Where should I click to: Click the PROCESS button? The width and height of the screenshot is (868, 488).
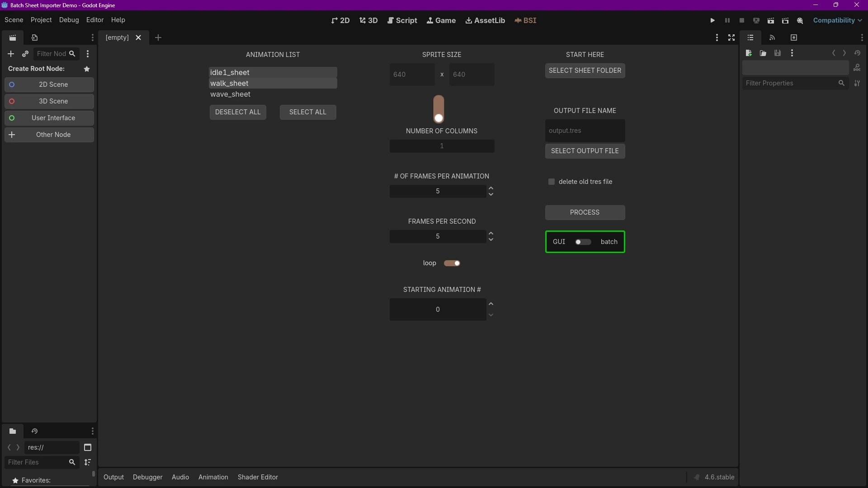pyautogui.click(x=585, y=212)
